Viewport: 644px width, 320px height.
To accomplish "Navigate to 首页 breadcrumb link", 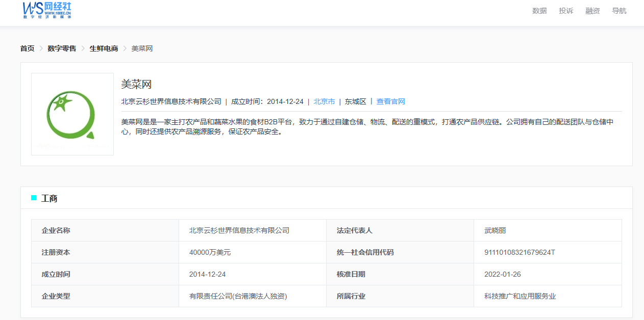I will (28, 48).
